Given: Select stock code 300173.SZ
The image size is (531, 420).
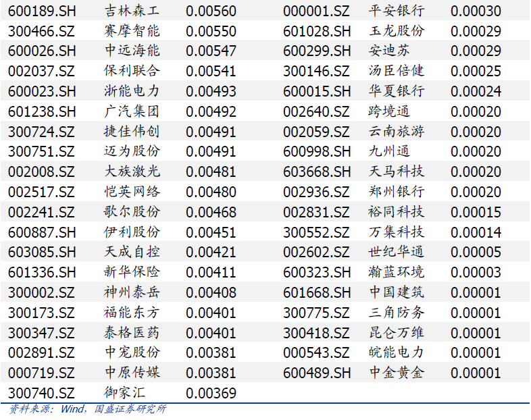Looking at the screenshot, I should [x=41, y=313].
